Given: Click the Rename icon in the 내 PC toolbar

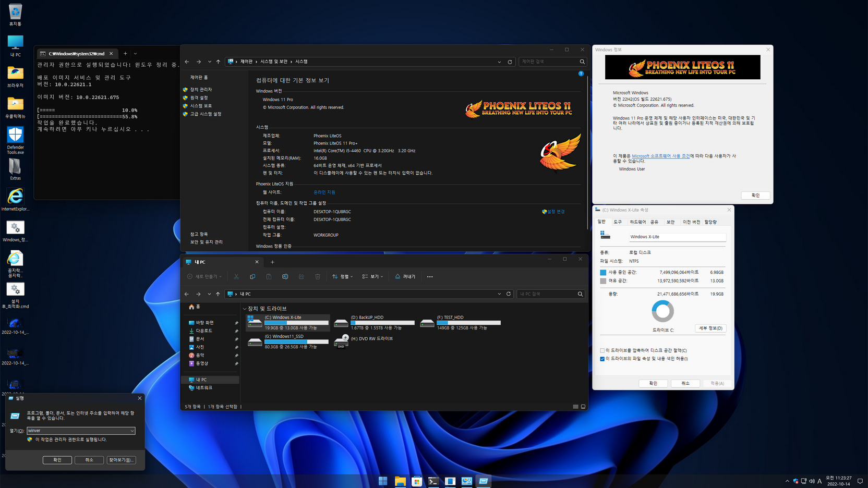Looking at the screenshot, I should (x=285, y=277).
